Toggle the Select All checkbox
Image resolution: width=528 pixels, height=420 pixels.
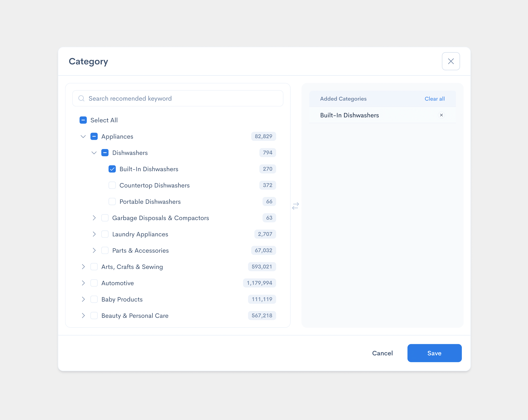tap(83, 120)
